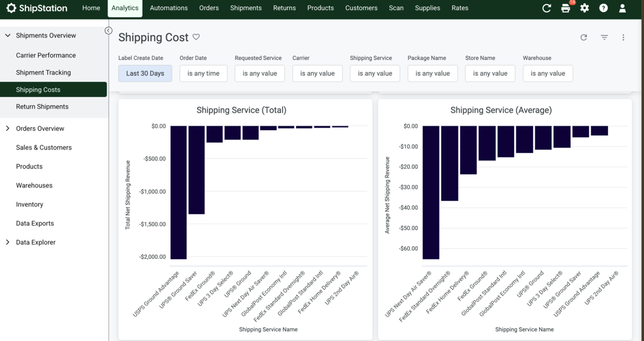This screenshot has width=644, height=341.
Task: Open Warehouse filter dropdown
Action: point(548,73)
